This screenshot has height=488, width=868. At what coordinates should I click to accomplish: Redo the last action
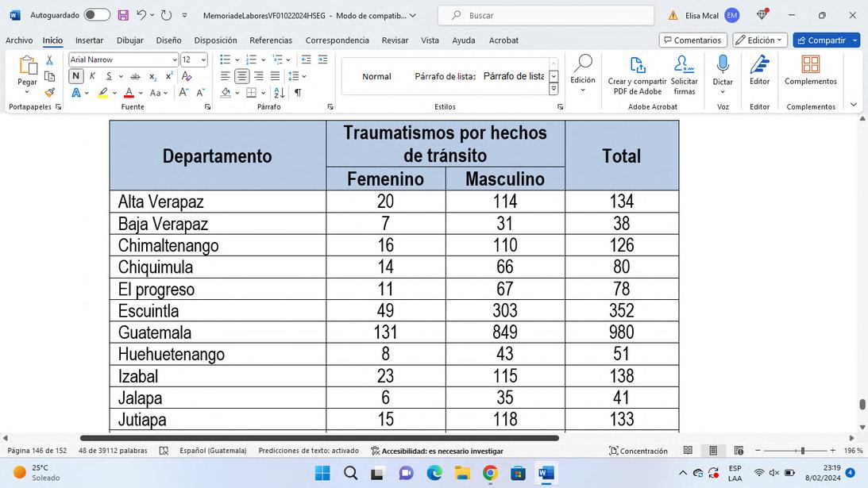(x=166, y=16)
